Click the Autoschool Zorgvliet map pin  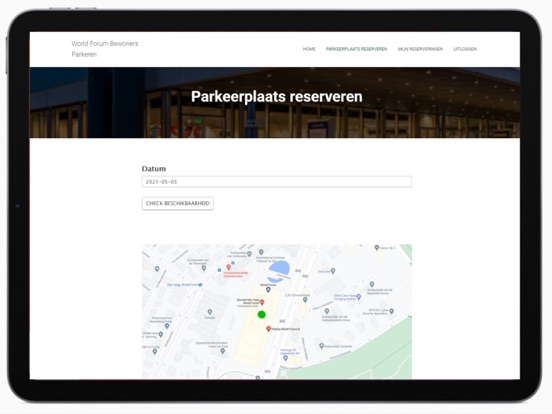[321, 346]
